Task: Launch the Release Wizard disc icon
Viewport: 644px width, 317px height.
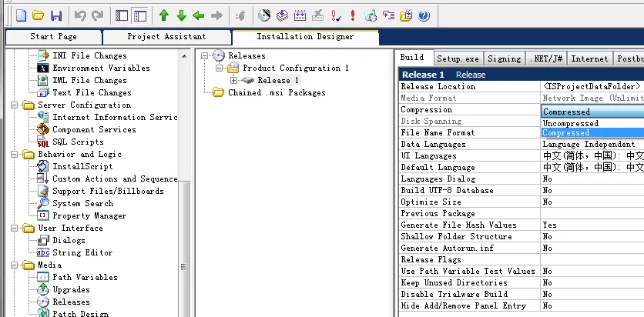Action: coord(264,16)
